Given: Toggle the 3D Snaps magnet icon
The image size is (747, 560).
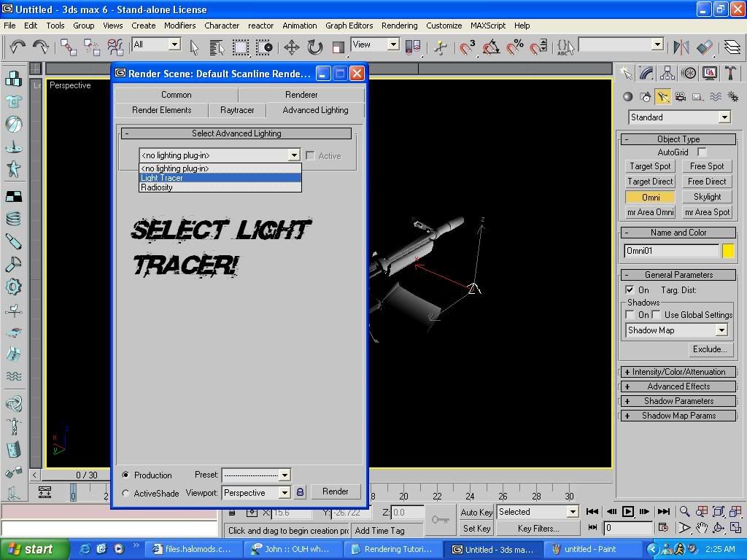Looking at the screenshot, I should [x=468, y=47].
